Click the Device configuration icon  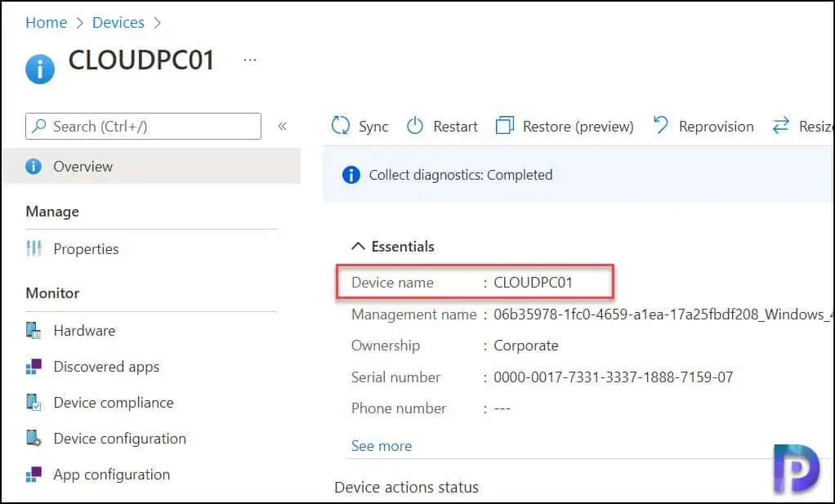[33, 439]
